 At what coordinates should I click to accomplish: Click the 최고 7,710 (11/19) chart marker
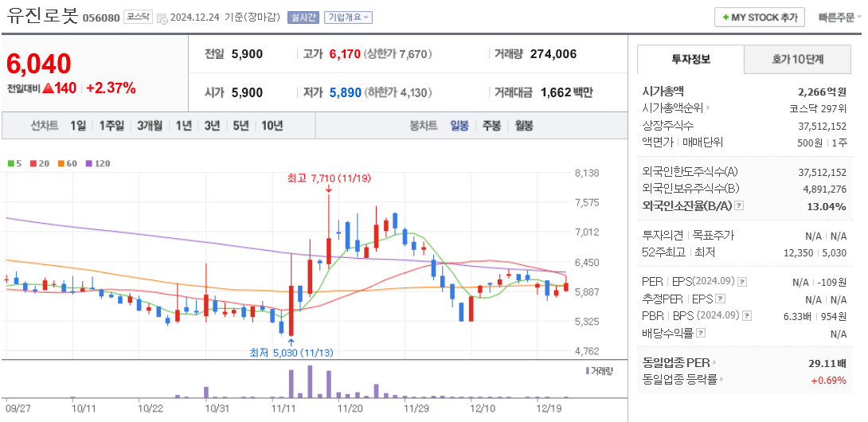tap(329, 178)
